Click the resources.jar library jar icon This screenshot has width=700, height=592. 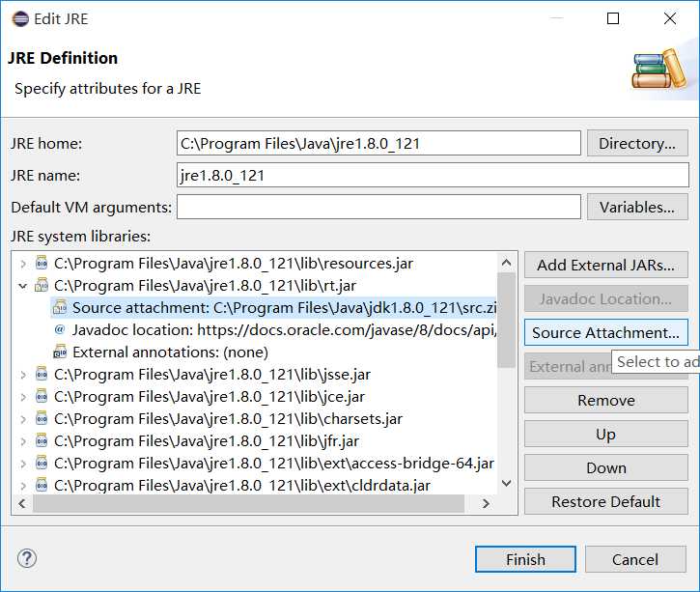pyautogui.click(x=42, y=263)
